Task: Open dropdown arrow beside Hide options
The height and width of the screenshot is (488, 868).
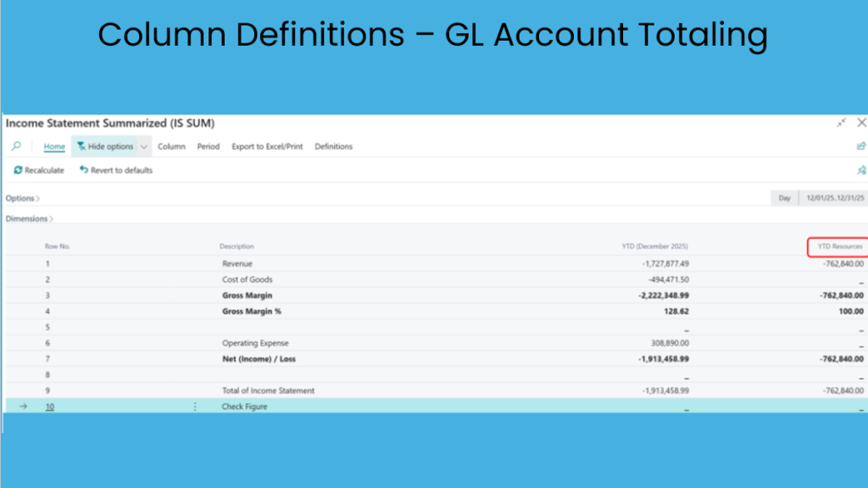Action: (144, 147)
